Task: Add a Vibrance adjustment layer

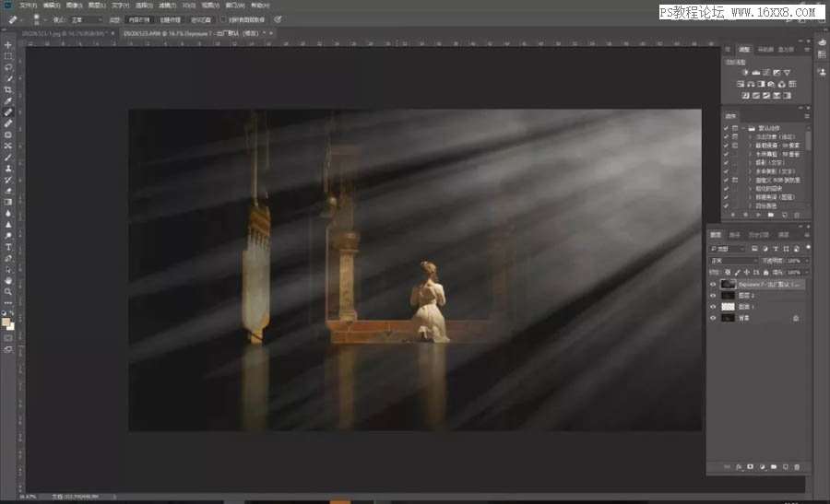Action: 788,73
